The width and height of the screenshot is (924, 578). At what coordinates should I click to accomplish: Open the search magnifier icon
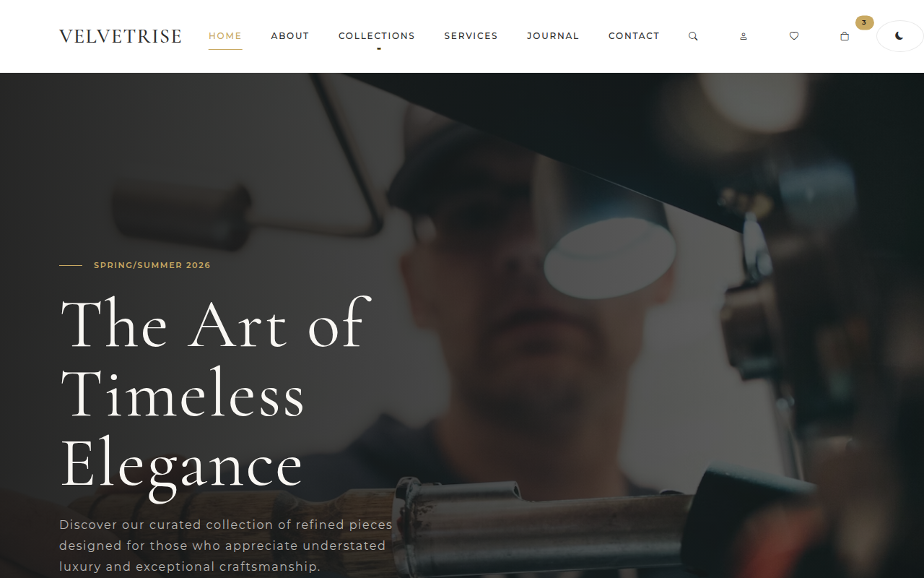point(693,36)
